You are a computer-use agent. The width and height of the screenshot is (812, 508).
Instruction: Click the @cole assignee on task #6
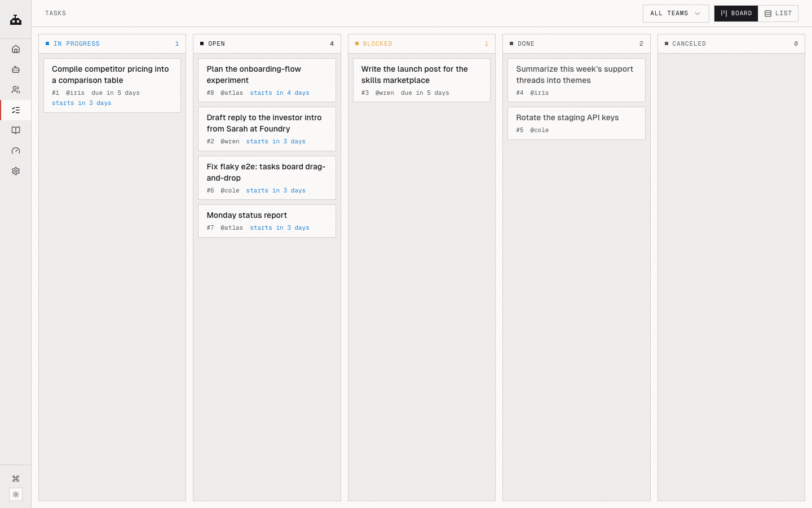[x=230, y=191]
